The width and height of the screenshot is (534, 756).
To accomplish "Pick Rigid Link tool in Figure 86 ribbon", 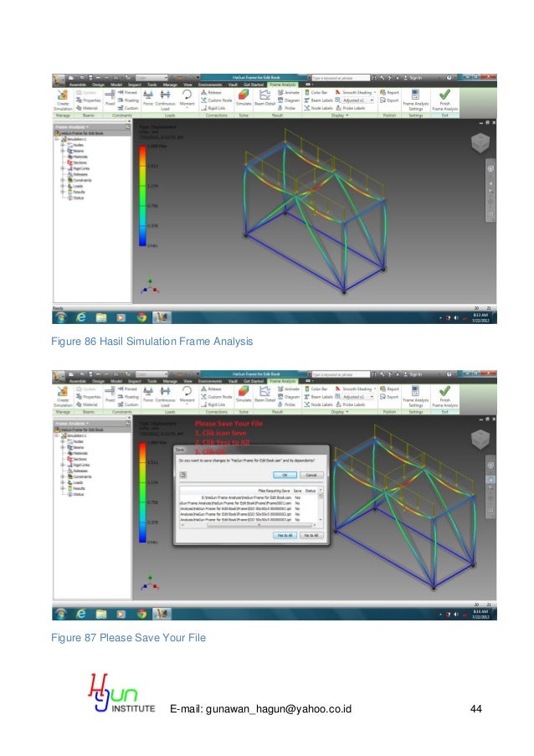I will (x=213, y=108).
